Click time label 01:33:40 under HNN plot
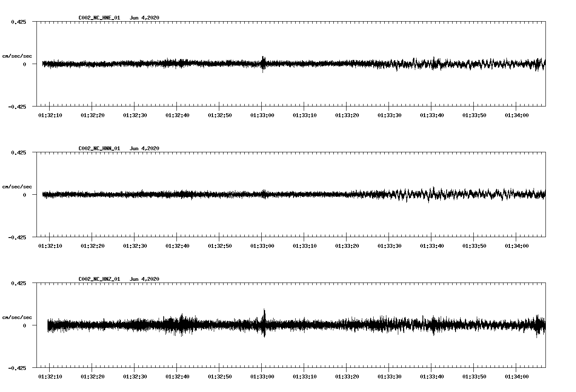 coord(432,246)
